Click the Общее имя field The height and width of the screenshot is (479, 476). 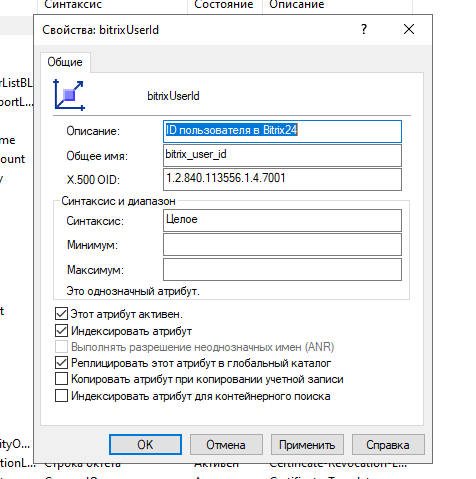click(282, 155)
